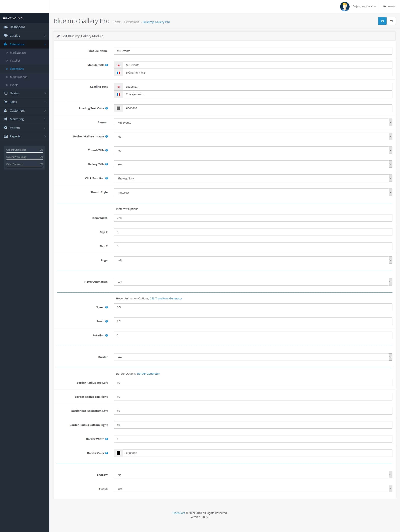Click the Reports bar chart icon
This screenshot has height=532, width=400.
coord(6,136)
